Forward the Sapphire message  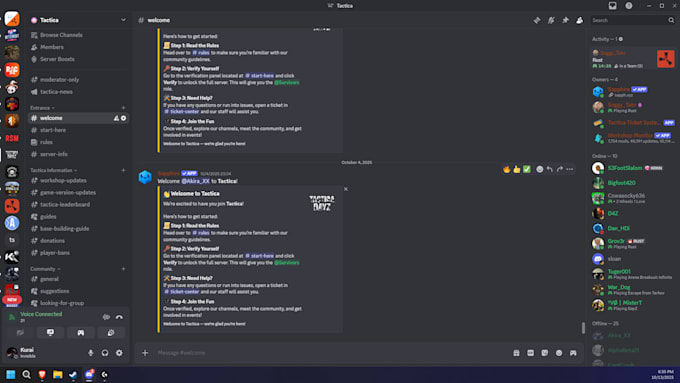[x=559, y=169]
